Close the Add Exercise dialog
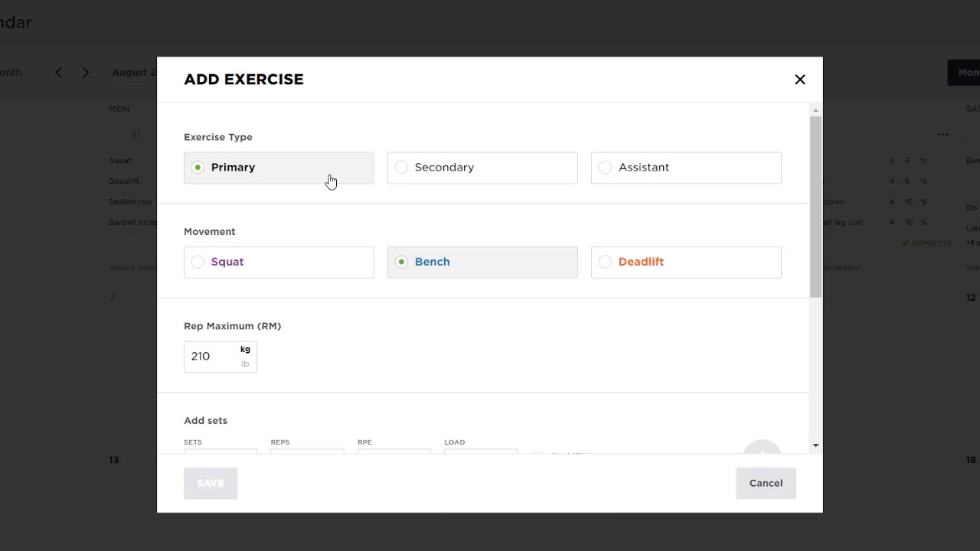 pos(800,80)
